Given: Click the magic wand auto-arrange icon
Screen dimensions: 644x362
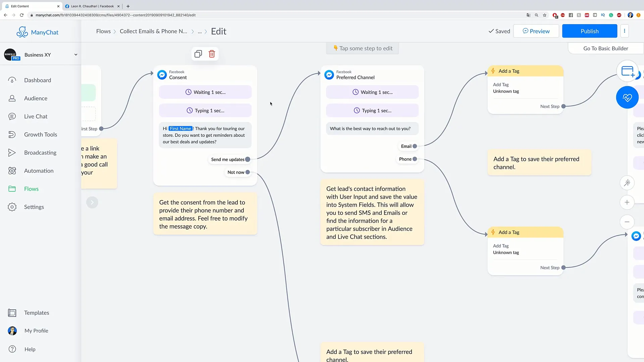Looking at the screenshot, I should tap(627, 183).
